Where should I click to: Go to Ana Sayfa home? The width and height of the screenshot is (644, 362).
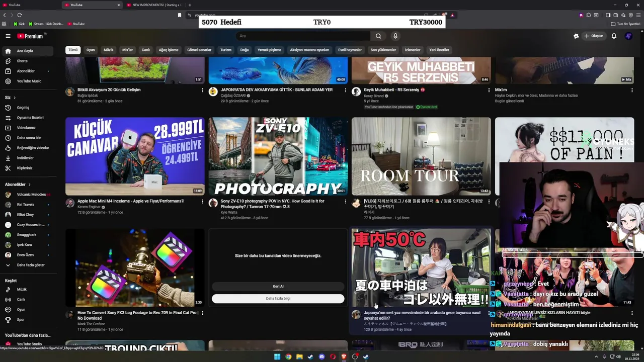coord(28,51)
